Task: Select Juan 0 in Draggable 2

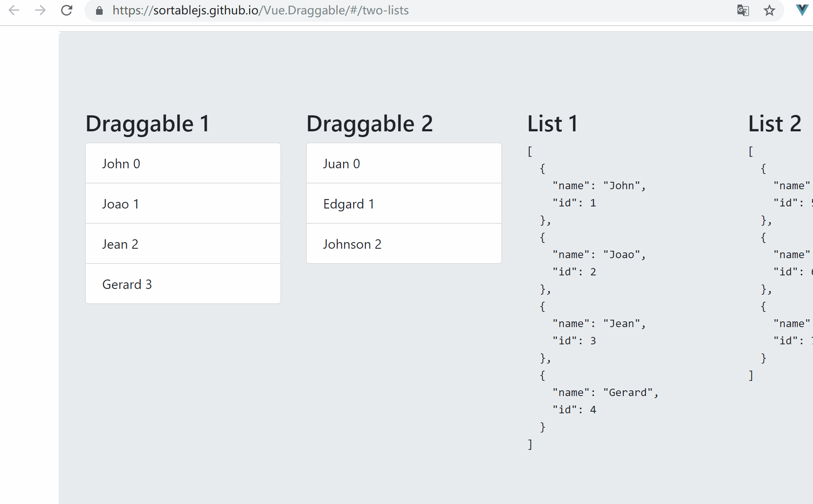Action: click(404, 163)
